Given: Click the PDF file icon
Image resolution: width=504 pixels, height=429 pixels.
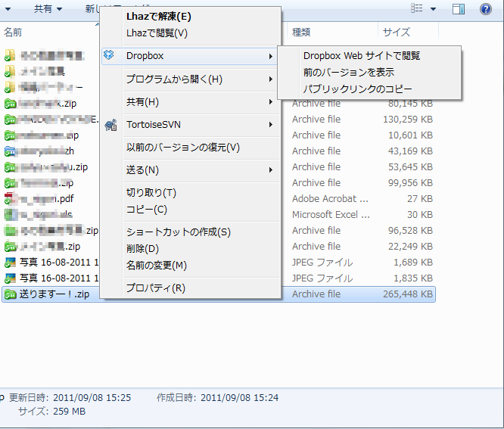Looking at the screenshot, I should click(x=10, y=198).
